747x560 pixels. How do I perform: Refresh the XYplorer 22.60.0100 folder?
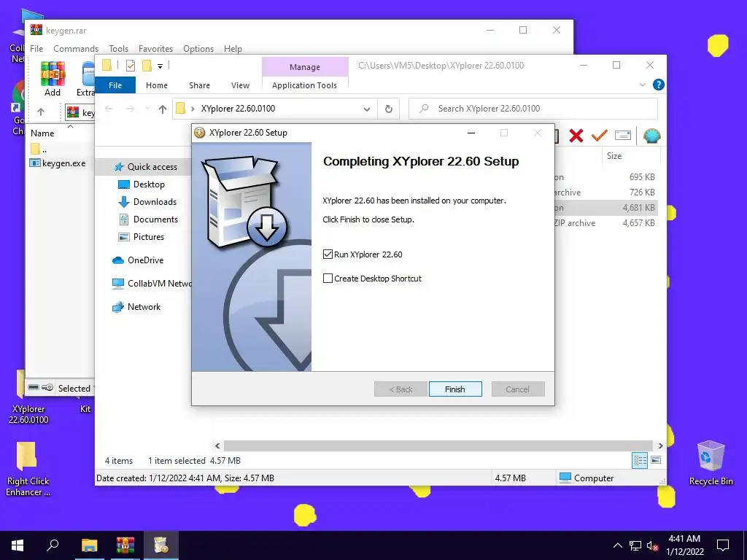point(388,109)
